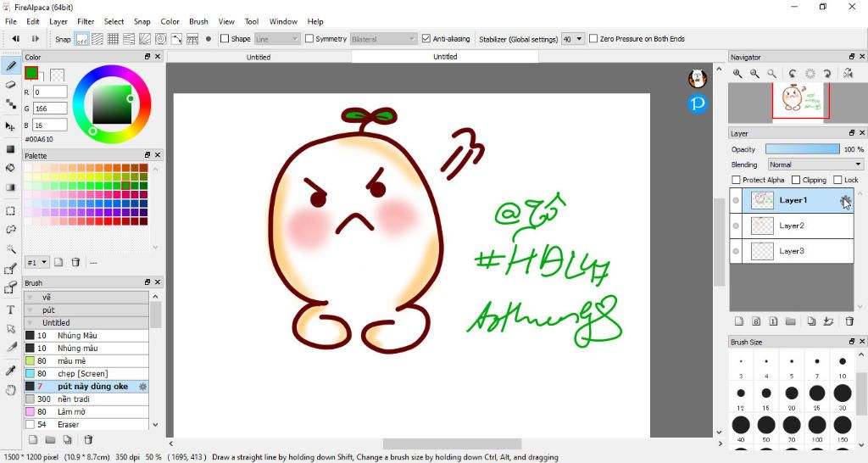Select the Move tool
Screen dimensions: 868x463
(x=10, y=126)
